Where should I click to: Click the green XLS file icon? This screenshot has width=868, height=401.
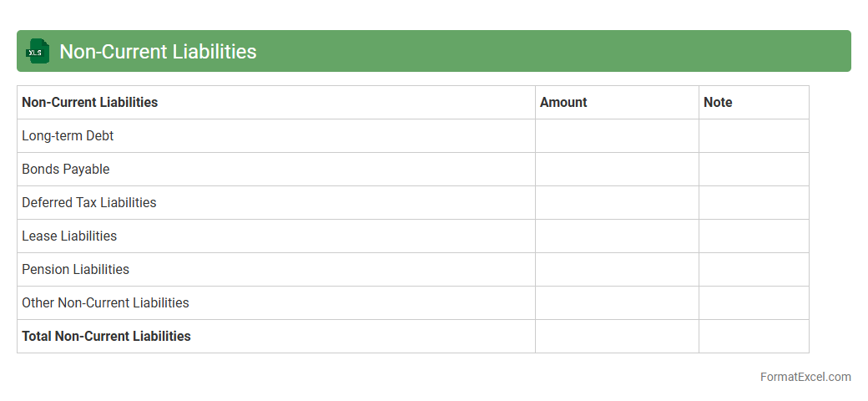click(38, 51)
